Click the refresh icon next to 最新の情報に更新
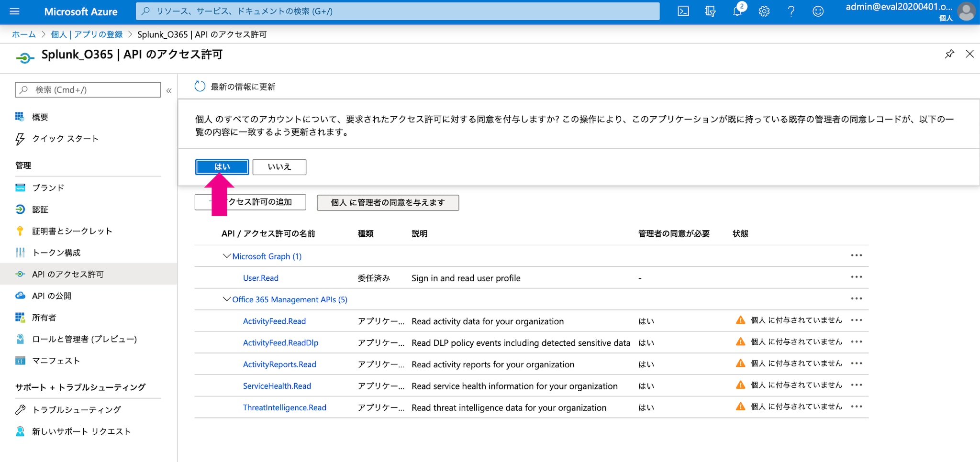This screenshot has width=980, height=462. [x=200, y=87]
